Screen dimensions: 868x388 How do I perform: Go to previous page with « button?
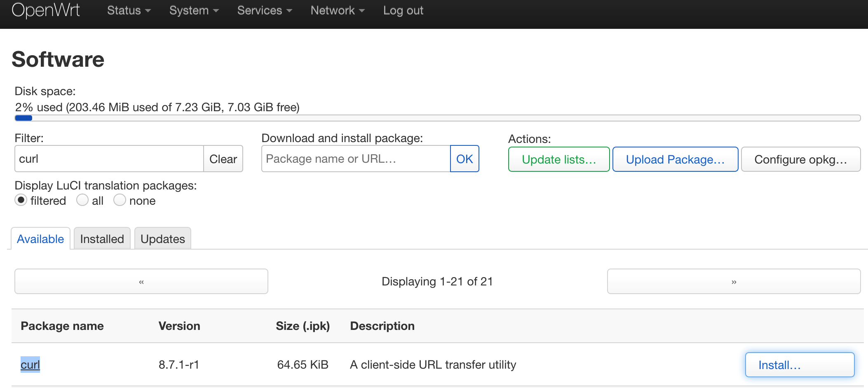pos(141,282)
